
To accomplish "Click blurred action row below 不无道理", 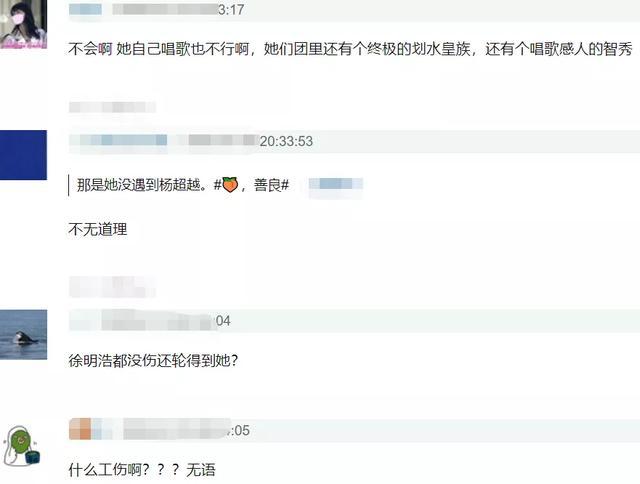I will [x=112, y=286].
